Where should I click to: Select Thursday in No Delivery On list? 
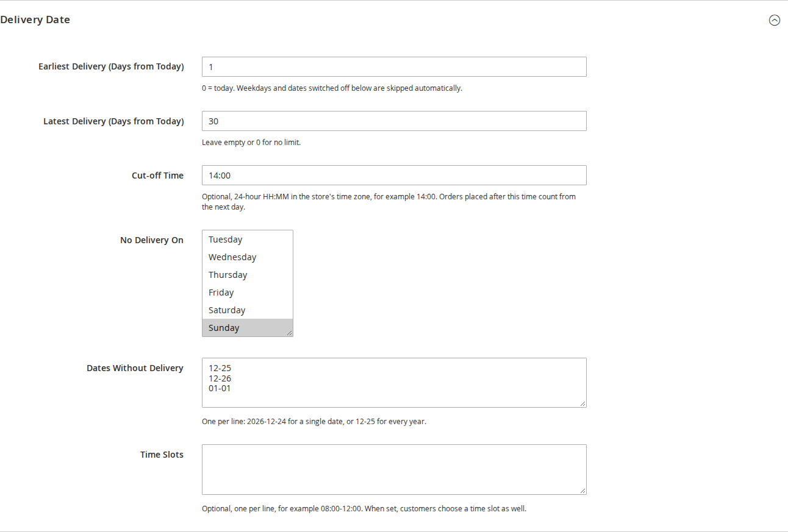point(247,275)
